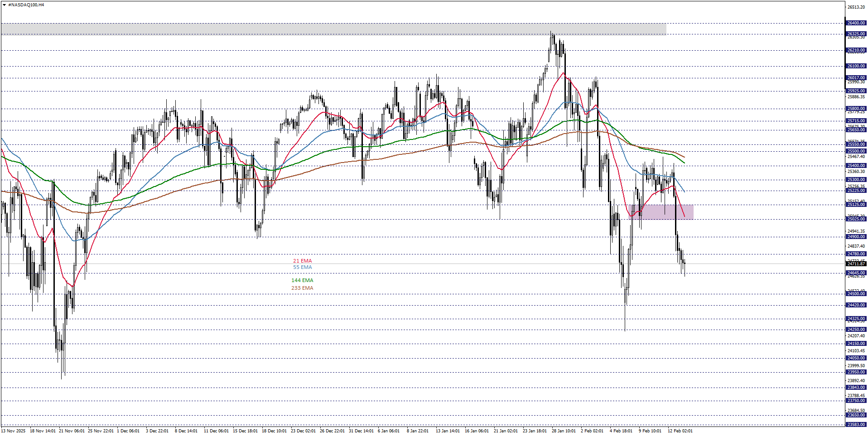Select the 233 EMA legend text
868x436 pixels.
302,288
